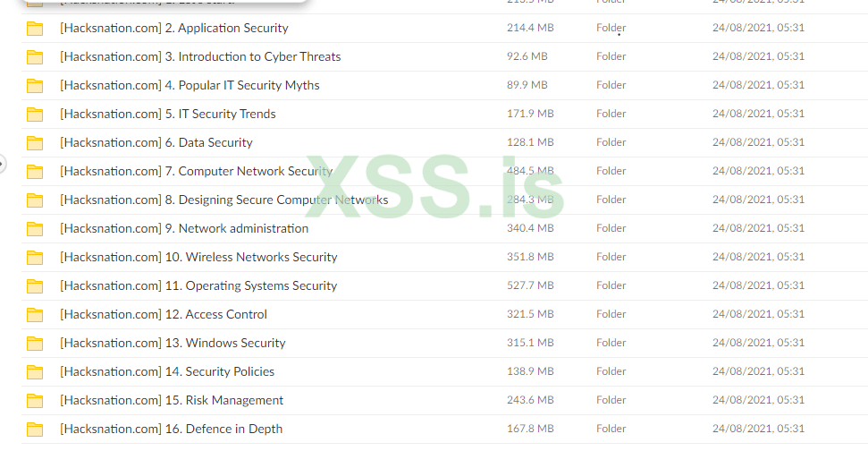Click folder icon beside Application Security

[35, 29]
